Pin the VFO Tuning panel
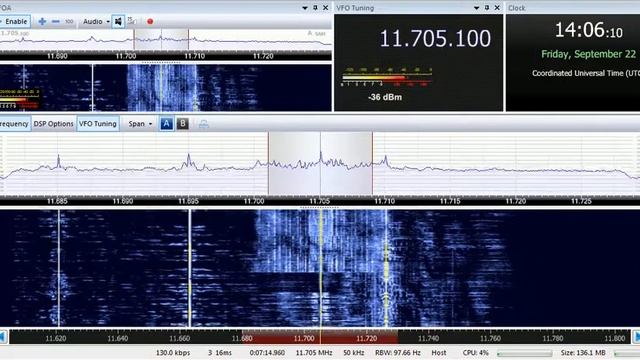 [487, 8]
